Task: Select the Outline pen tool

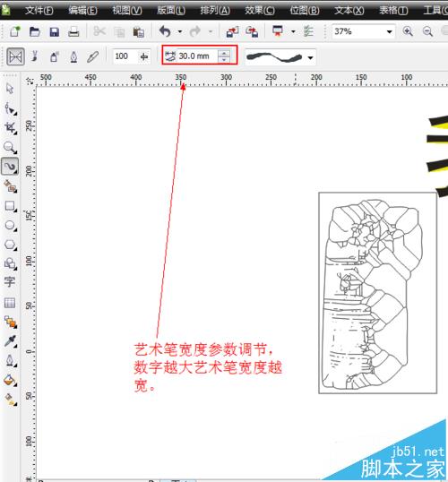Action: pos(10,360)
